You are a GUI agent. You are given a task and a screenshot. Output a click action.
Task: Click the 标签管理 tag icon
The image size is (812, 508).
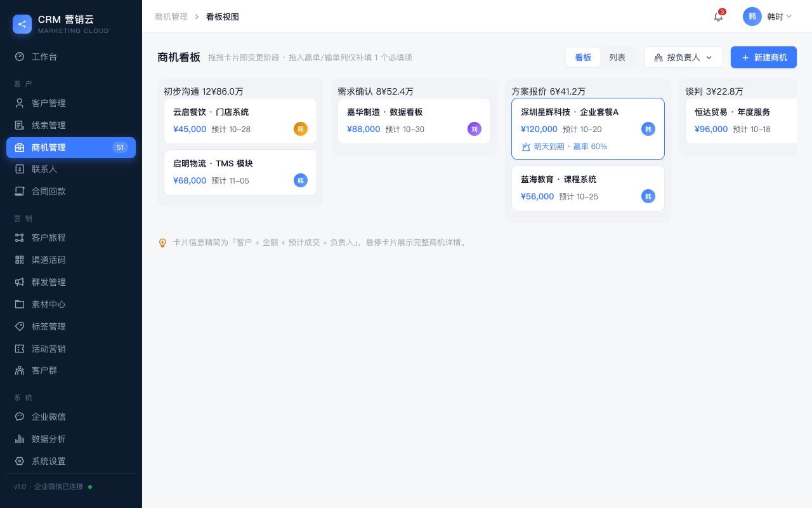point(20,326)
